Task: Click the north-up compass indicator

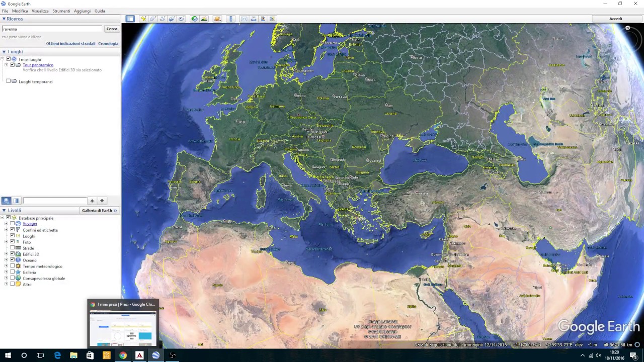Action: [x=627, y=28]
